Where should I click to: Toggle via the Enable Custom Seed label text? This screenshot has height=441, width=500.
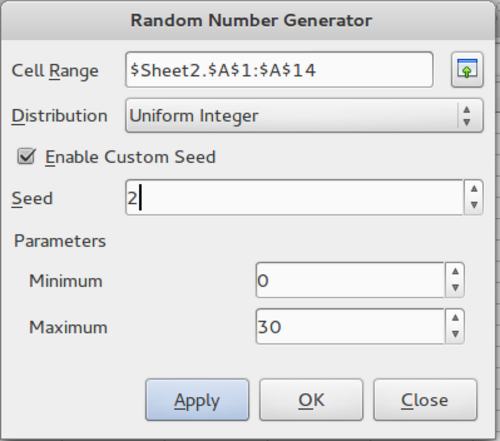click(130, 157)
